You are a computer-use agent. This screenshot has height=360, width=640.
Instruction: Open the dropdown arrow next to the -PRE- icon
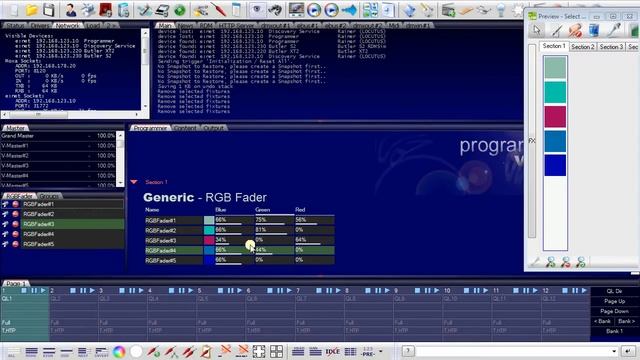coord(381,351)
